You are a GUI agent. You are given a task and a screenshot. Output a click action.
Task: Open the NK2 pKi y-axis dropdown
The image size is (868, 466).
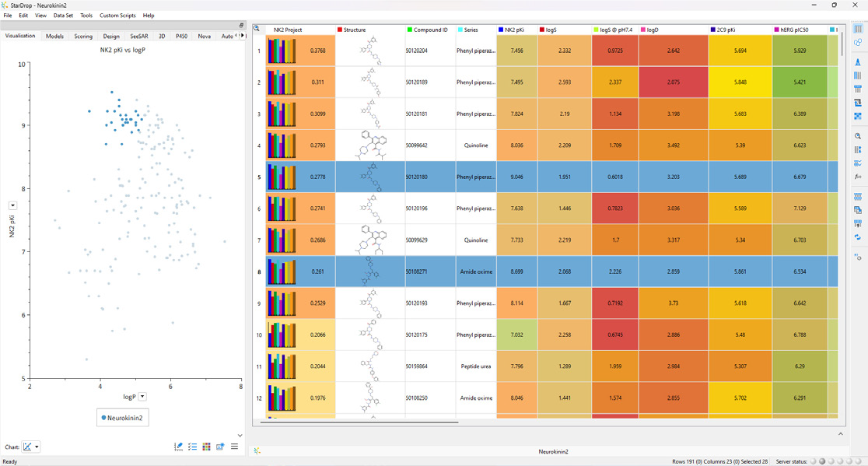(x=12, y=205)
